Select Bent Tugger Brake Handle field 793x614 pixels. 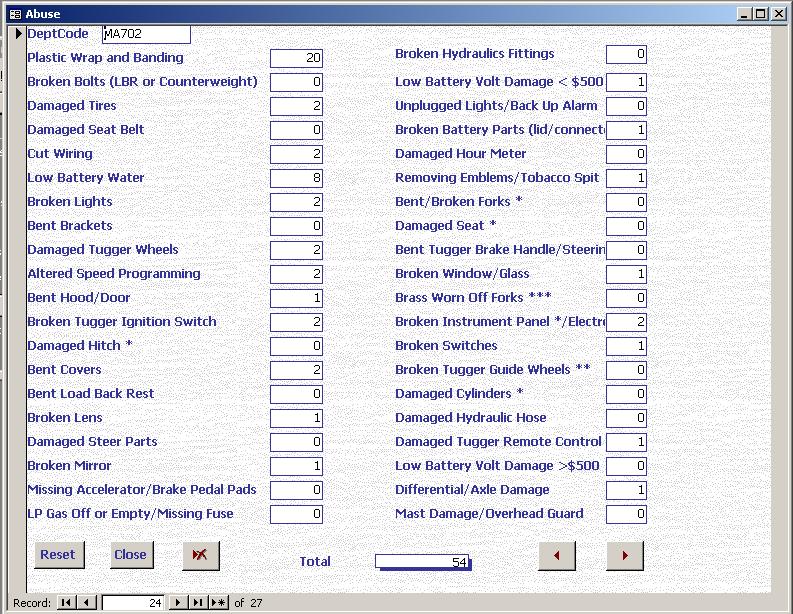(x=626, y=250)
